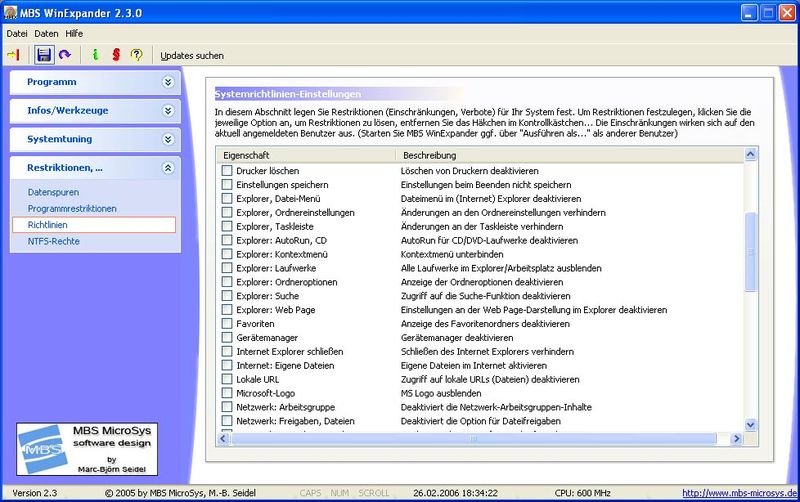
Task: Click the red paragraph sign icon
Action: tap(115, 55)
